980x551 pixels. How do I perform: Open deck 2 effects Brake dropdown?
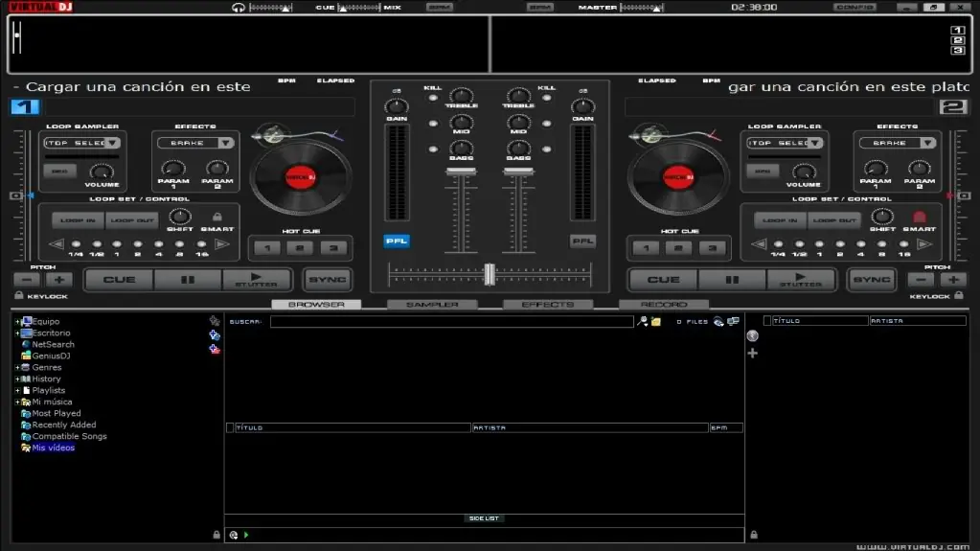tap(928, 143)
